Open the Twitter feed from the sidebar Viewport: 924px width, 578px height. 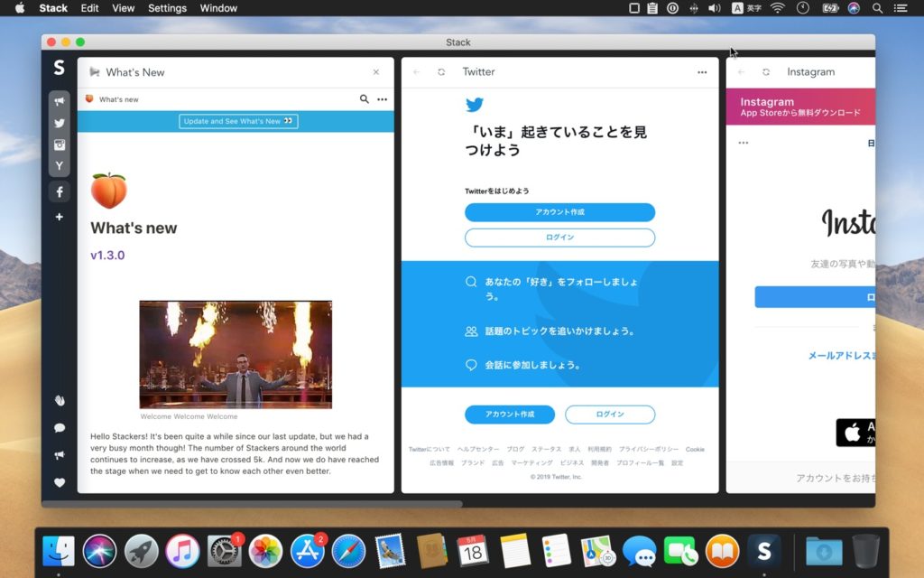(x=59, y=123)
